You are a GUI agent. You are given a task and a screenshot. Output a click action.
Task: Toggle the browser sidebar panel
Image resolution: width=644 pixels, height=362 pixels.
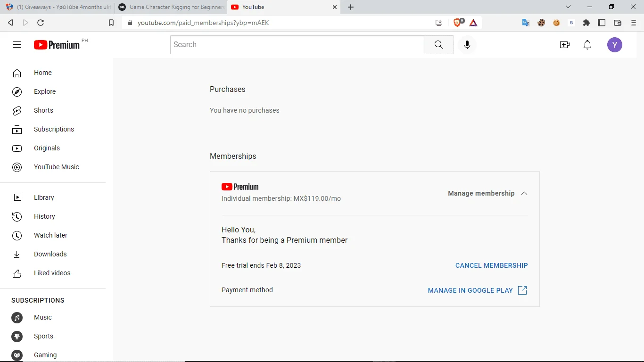click(602, 23)
